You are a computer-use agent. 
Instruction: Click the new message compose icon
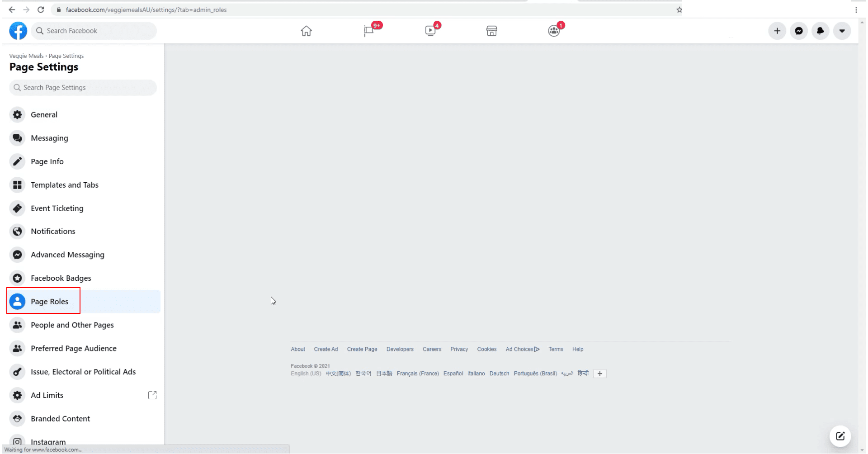840,436
